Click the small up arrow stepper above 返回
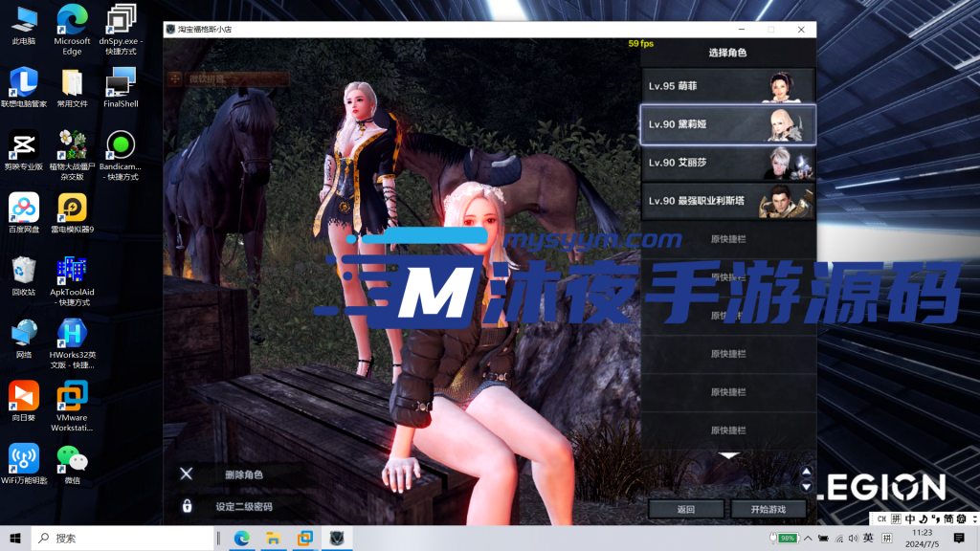The width and height of the screenshot is (980, 551). [806, 473]
